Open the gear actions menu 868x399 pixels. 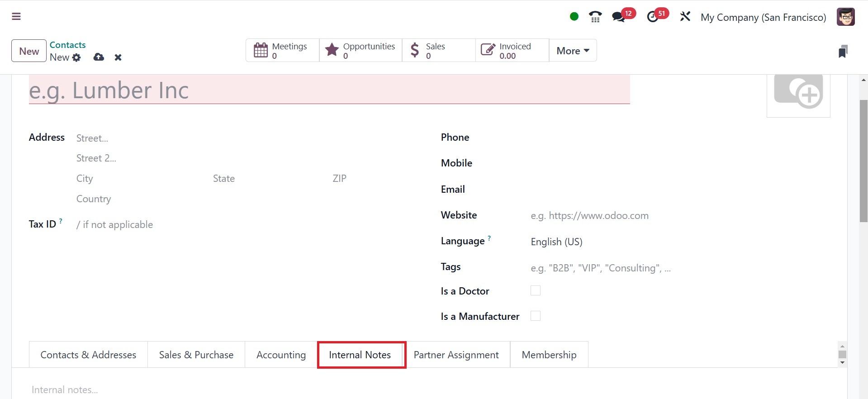pyautogui.click(x=76, y=57)
